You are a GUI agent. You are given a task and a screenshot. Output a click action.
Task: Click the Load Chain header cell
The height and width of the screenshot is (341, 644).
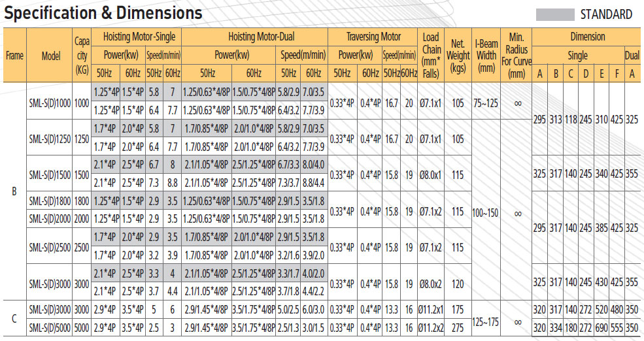tap(431, 55)
